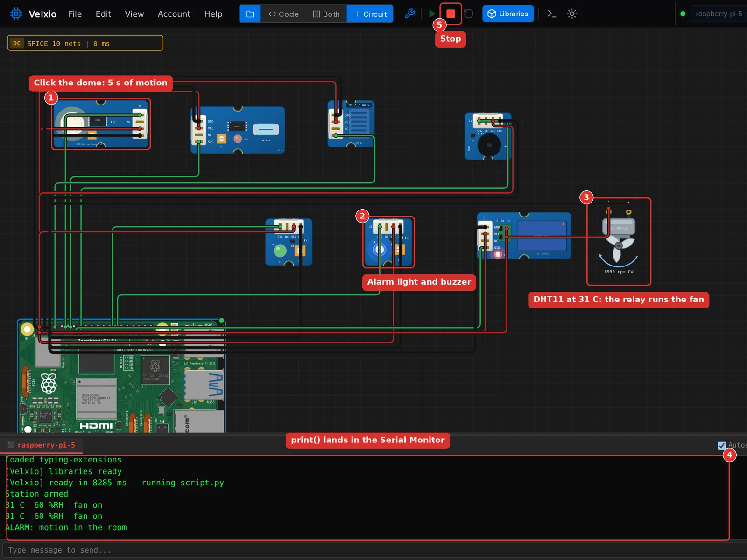The width and height of the screenshot is (747, 560).
Task: Select the sound sensor module
Action: coord(238,130)
